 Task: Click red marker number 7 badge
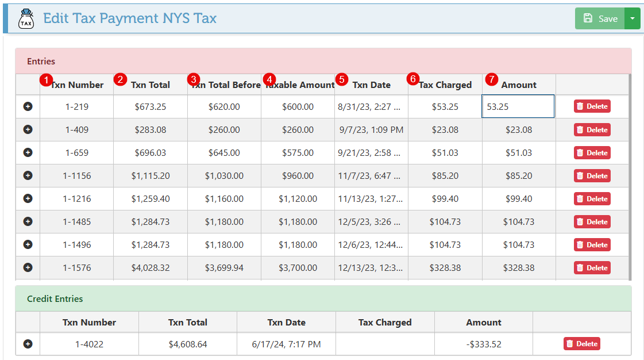(491, 79)
